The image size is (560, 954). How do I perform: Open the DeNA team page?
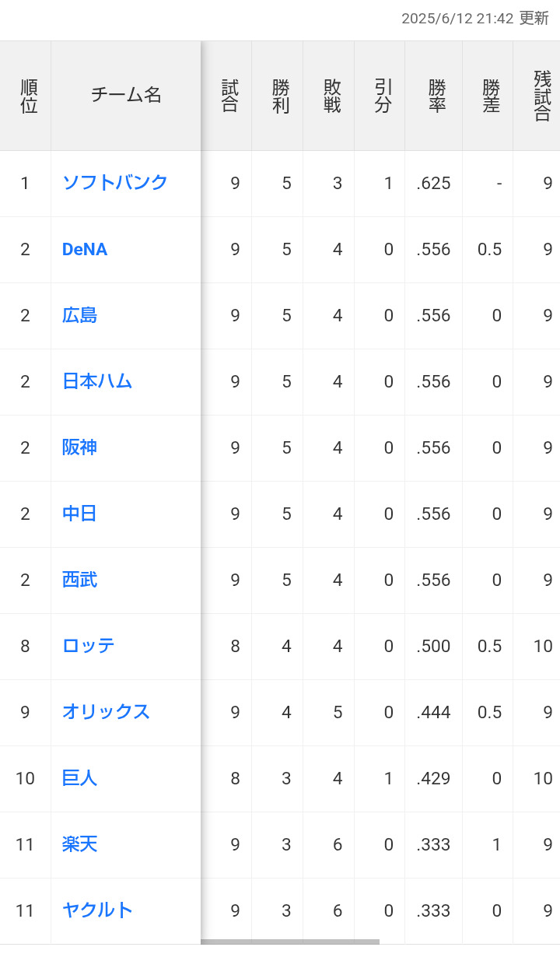pos(85,249)
